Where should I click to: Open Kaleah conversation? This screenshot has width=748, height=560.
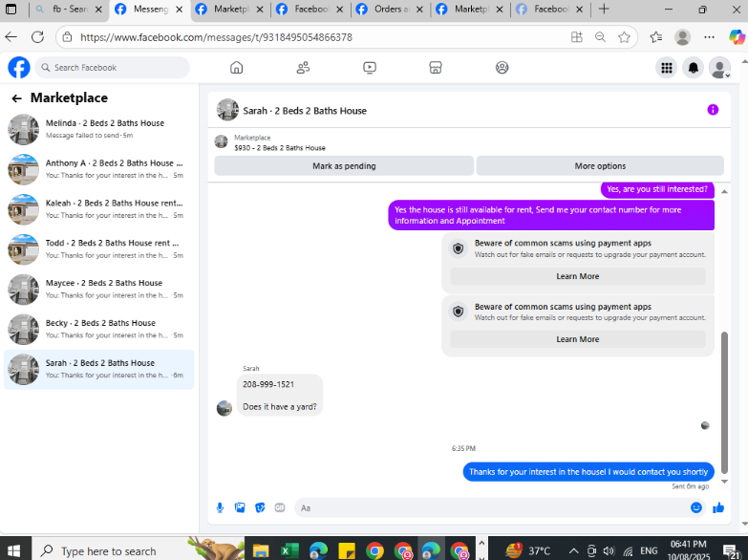point(98,209)
